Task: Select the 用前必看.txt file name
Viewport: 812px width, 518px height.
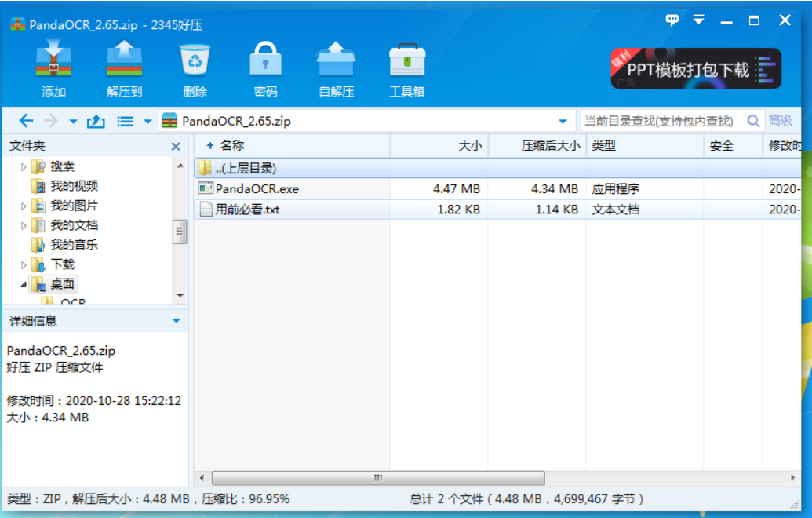Action: [248, 210]
